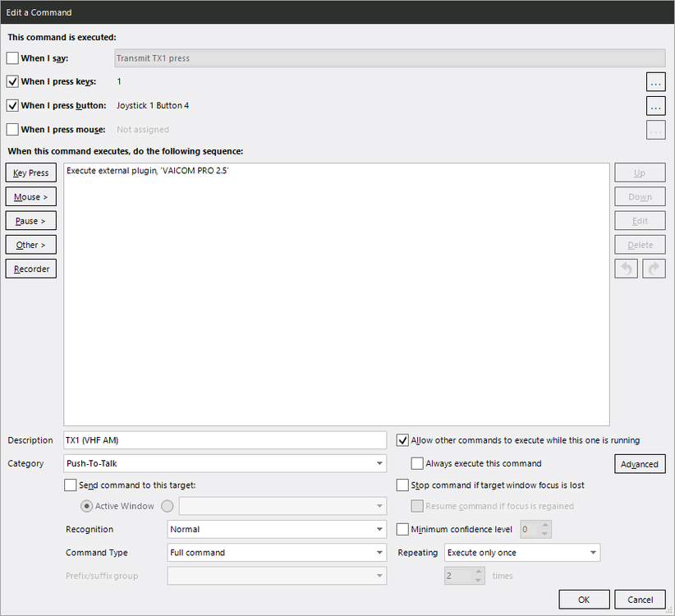Uncheck 'When I press keys' checkbox
This screenshot has width=675, height=616.
(12, 81)
